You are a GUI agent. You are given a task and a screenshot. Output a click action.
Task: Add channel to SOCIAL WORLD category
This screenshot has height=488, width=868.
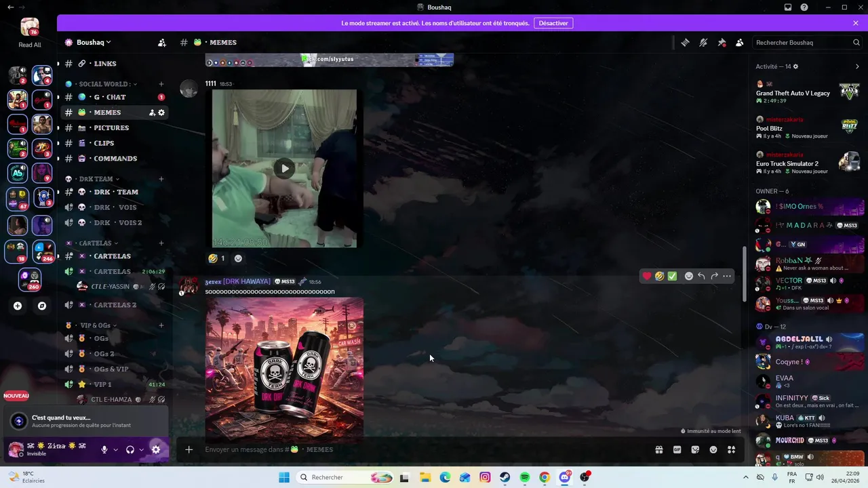coord(161,84)
